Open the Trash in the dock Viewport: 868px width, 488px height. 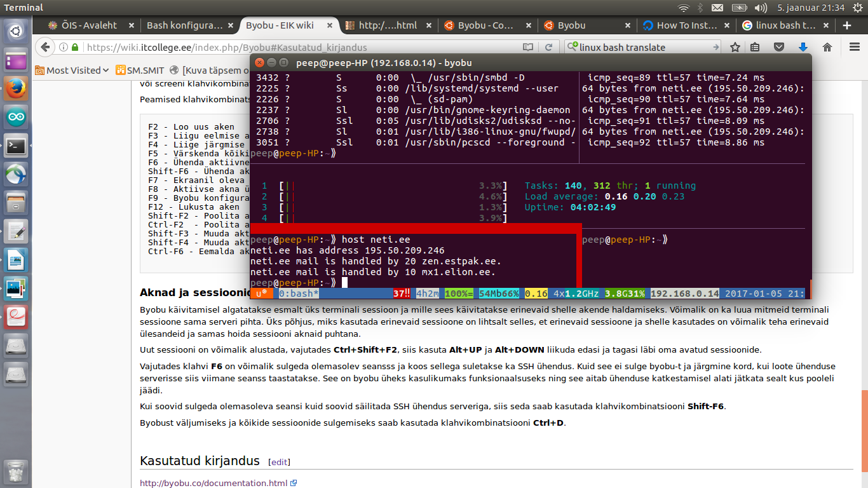click(16, 472)
